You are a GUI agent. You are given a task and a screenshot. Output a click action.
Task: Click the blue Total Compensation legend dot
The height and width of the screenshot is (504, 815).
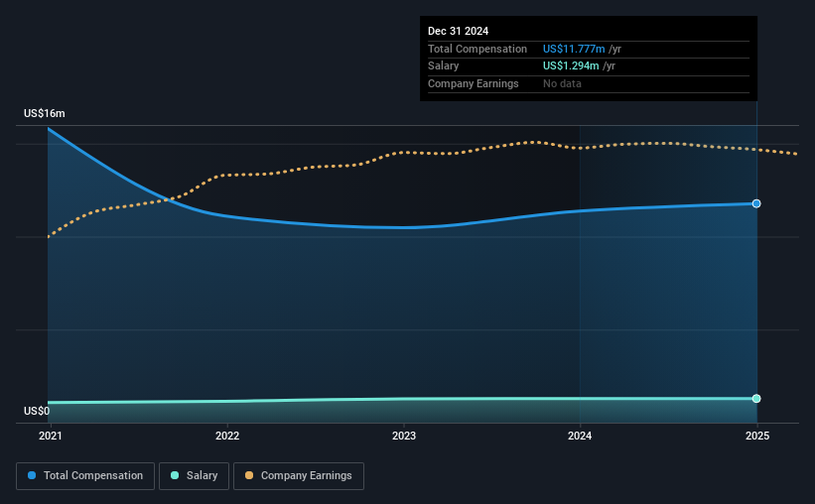[x=32, y=475]
